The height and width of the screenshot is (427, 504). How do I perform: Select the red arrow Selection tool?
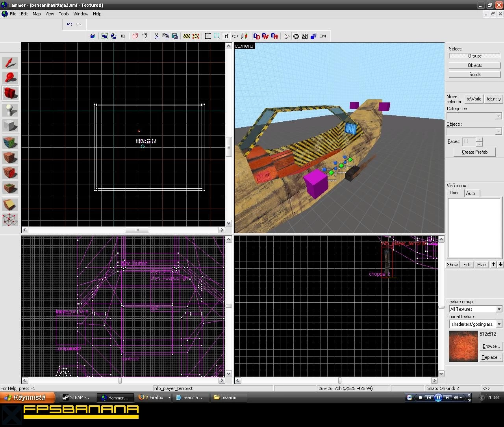point(10,63)
